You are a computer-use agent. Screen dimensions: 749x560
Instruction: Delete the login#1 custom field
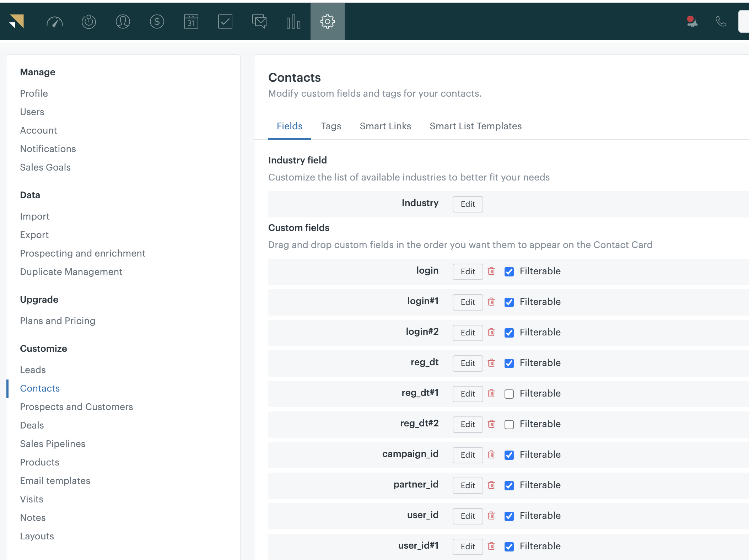click(491, 302)
